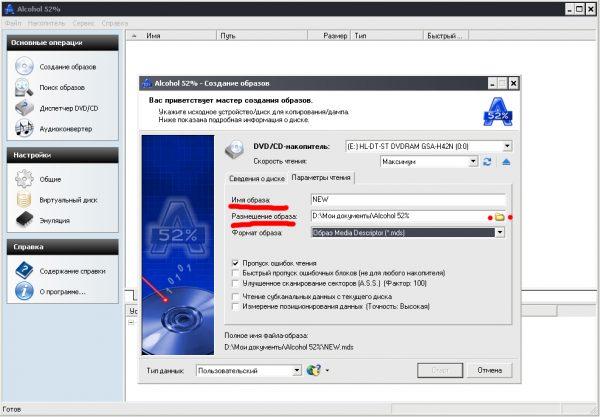Click the Эмуляция link

click(x=55, y=220)
